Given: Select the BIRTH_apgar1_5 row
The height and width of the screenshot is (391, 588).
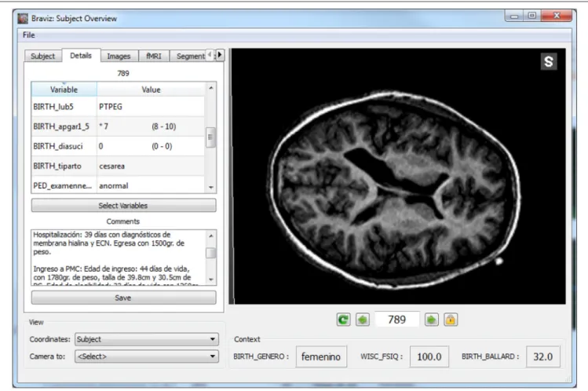Looking at the screenshot, I should 118,126.
